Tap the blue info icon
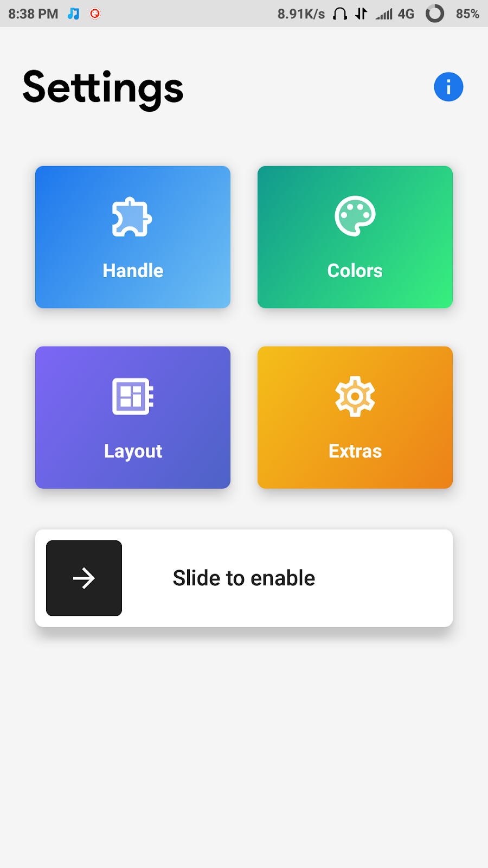Screen dimensions: 488x868 (x=448, y=87)
